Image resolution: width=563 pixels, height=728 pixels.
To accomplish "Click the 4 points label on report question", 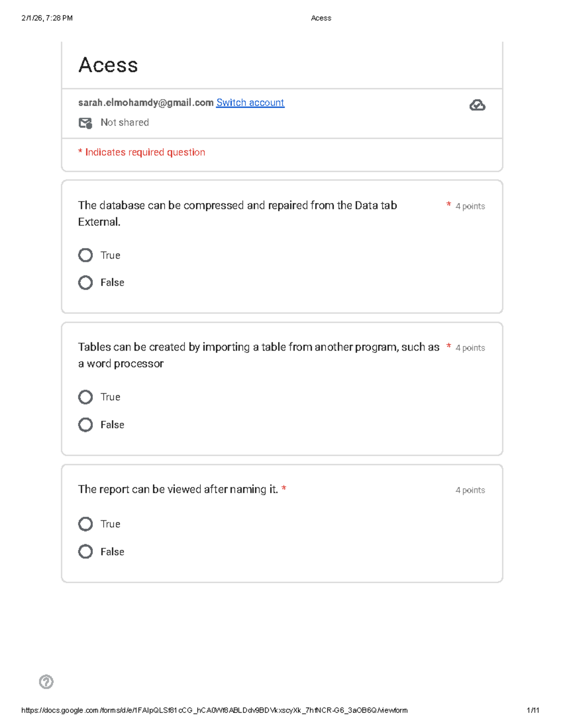I will click(470, 490).
